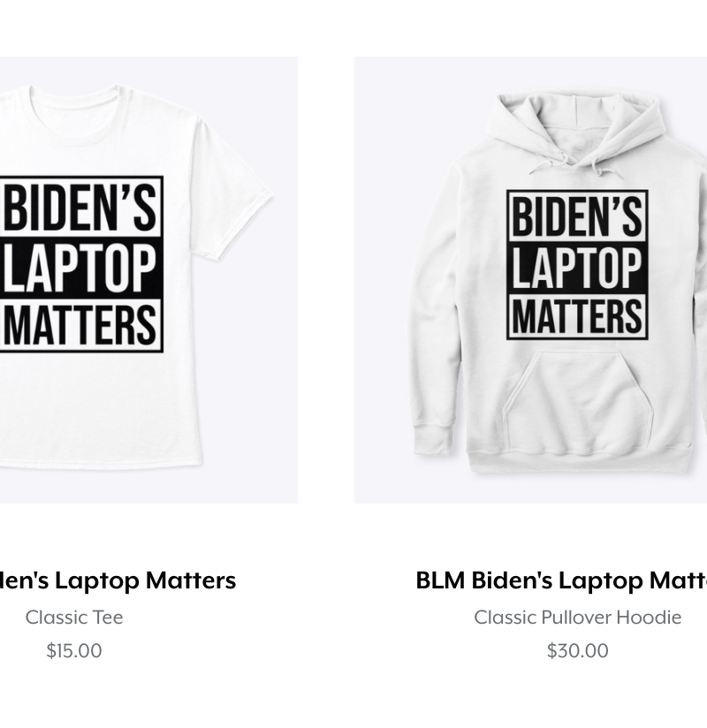The image size is (707, 728).
Task: Select the $30.00 price text
Action: click(577, 650)
